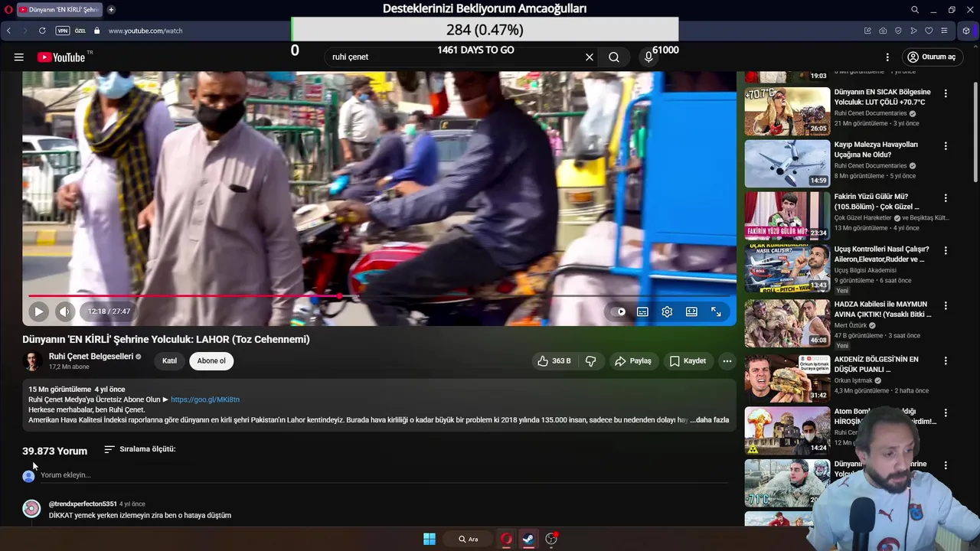Click the Oturum aç sign-in button
This screenshot has height=551, width=980.
point(931,57)
